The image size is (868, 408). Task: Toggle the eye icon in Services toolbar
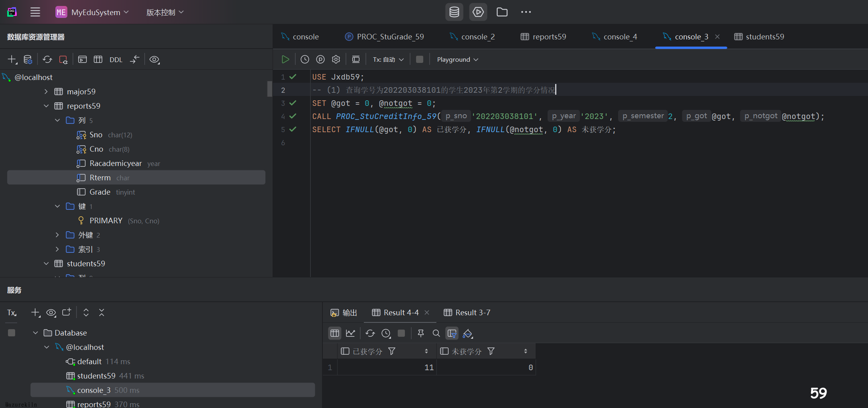[x=51, y=312]
